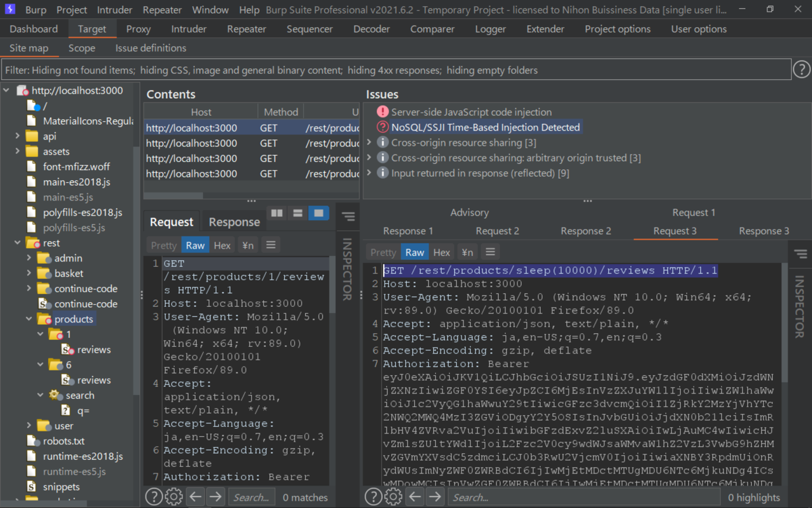
Task: Click the search gear node icon in tree
Action: [x=56, y=395]
